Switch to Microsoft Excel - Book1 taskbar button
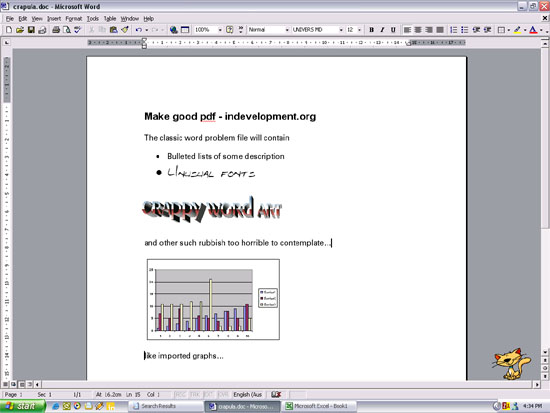Screen dimensions: 550x413 [320, 406]
